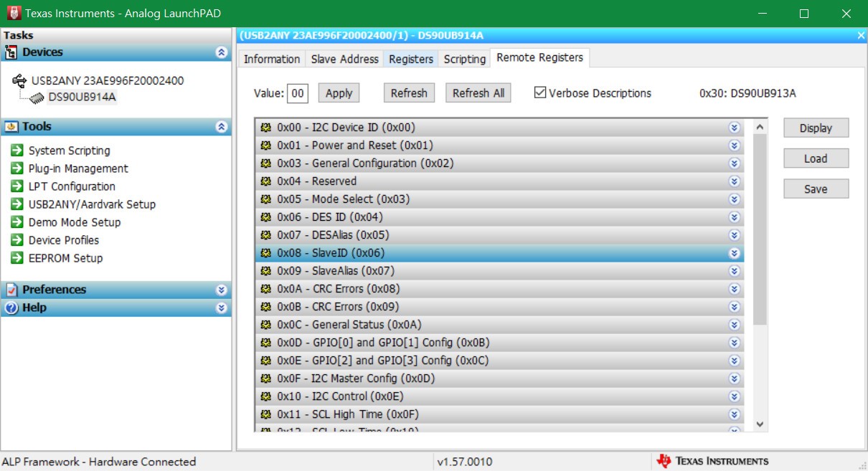Click the chip icon beside 0x08 SlaveID

click(265, 253)
